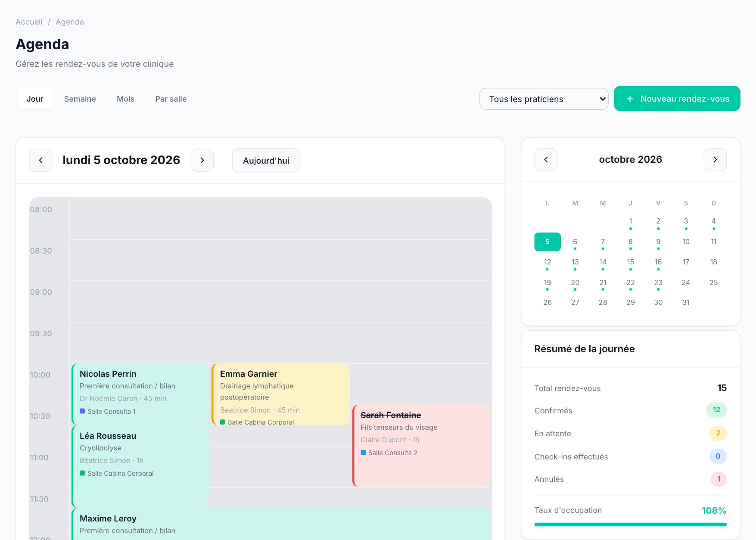Viewport: 756px width, 540px height.
Task: Click the plus icon in Nouveau rendez-vous
Action: (x=630, y=99)
